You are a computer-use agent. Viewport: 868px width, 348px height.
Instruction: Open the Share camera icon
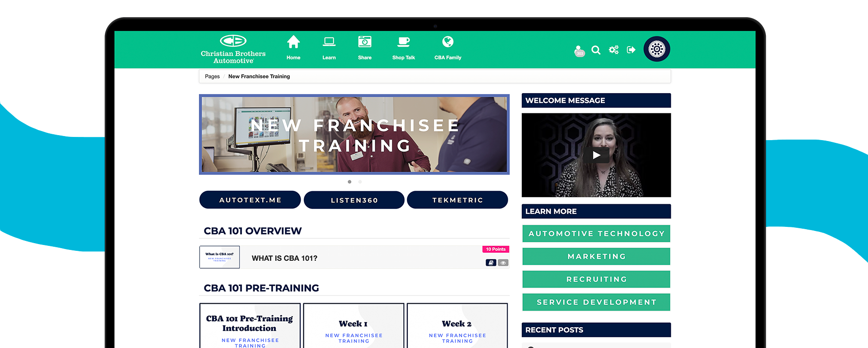[365, 42]
